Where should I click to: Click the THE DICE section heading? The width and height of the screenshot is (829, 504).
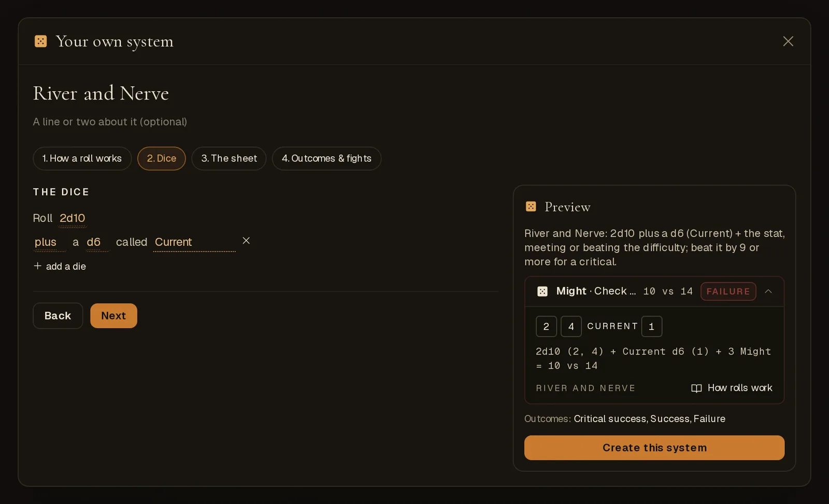point(61,192)
